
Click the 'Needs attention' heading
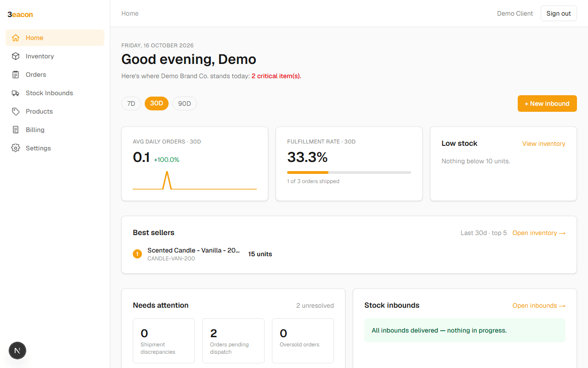coord(161,305)
